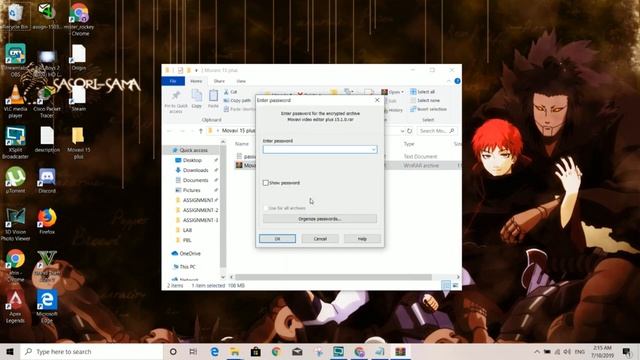Open the Open button dropdown in ribbon

pyautogui.click(x=402, y=92)
